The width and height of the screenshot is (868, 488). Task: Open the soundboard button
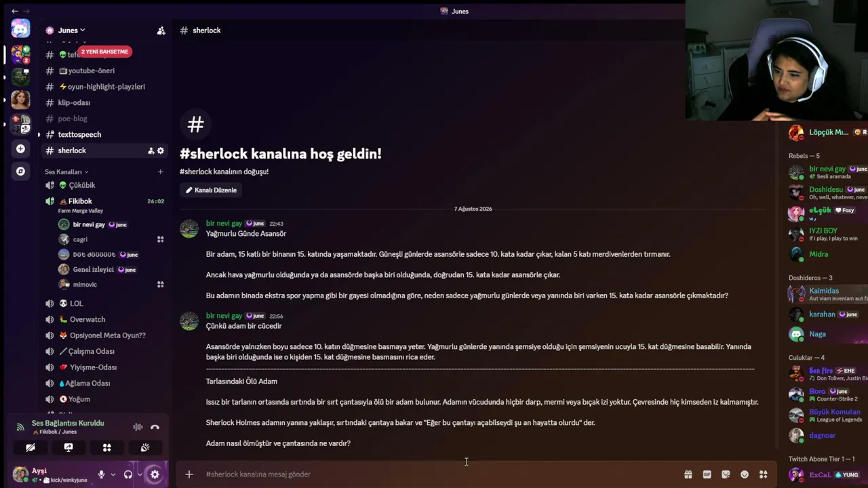pyautogui.click(x=145, y=447)
